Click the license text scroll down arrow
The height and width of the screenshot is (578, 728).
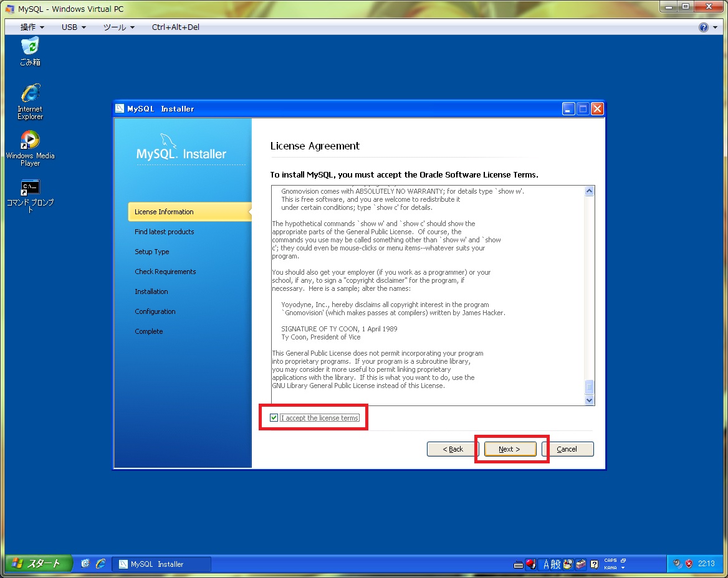point(589,400)
